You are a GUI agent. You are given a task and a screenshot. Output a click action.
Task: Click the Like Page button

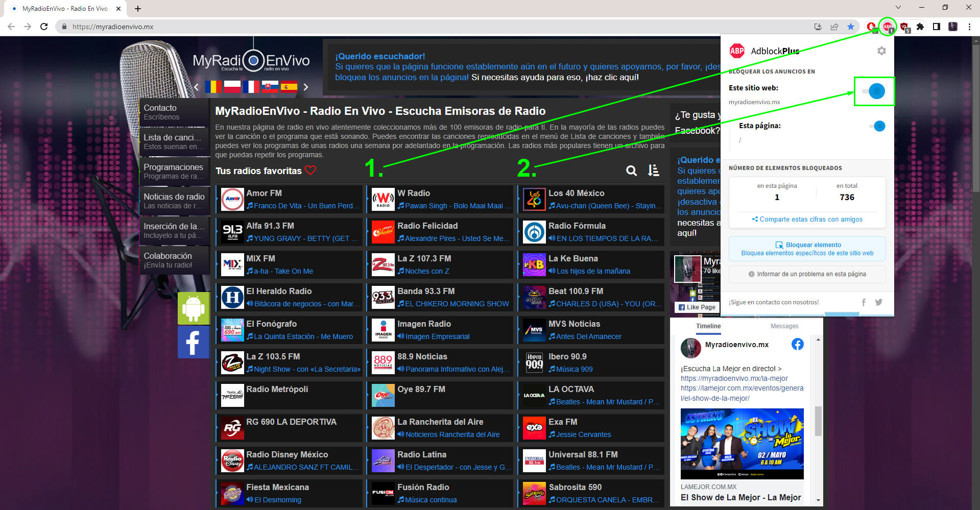tap(697, 307)
